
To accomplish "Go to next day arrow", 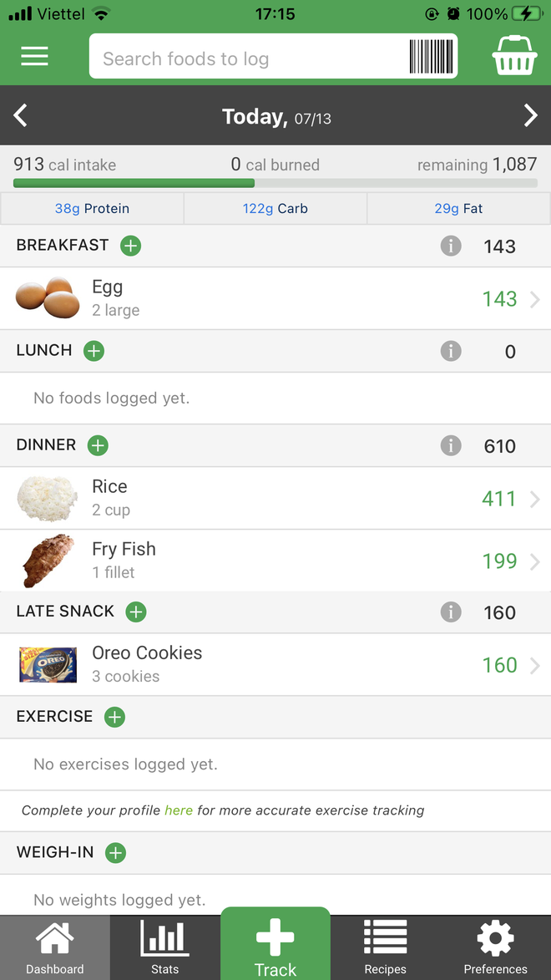I will coord(530,115).
